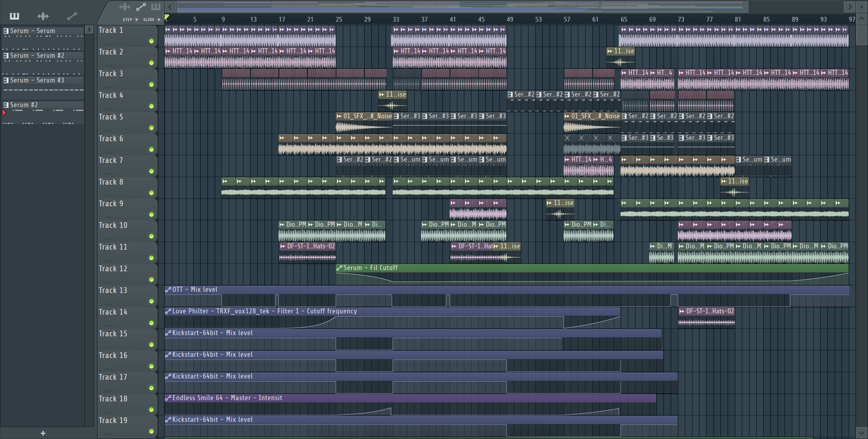Click the vertical playlist scrollbar thumb
The height and width of the screenshot is (439, 868).
862,35
